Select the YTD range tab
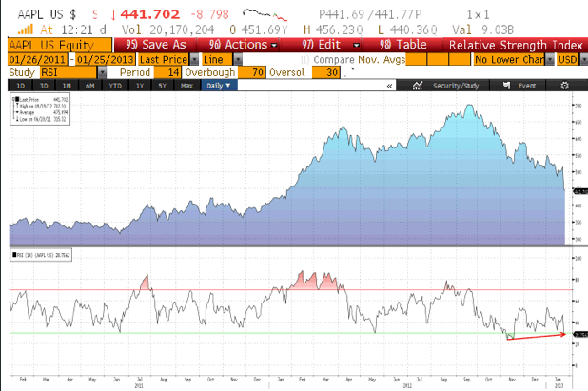 (x=115, y=86)
